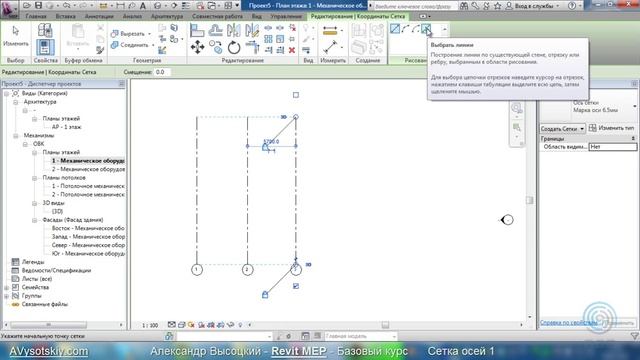
Task: Choose Mirror – Draw Axis tool
Action: click(252, 31)
